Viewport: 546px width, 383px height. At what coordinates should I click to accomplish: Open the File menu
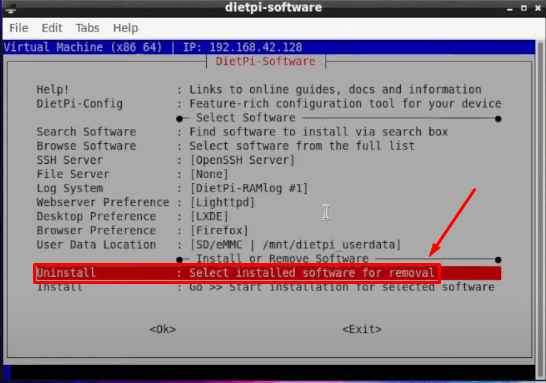pyautogui.click(x=19, y=28)
